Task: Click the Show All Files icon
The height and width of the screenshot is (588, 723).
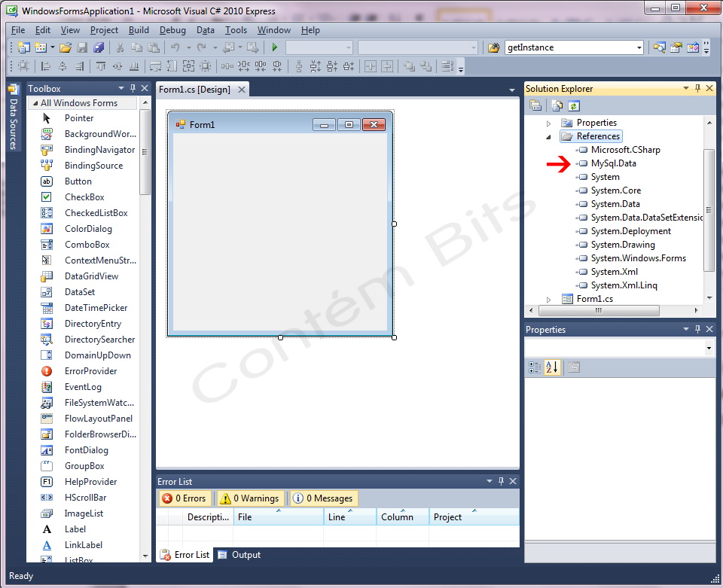Action: pyautogui.click(x=556, y=106)
